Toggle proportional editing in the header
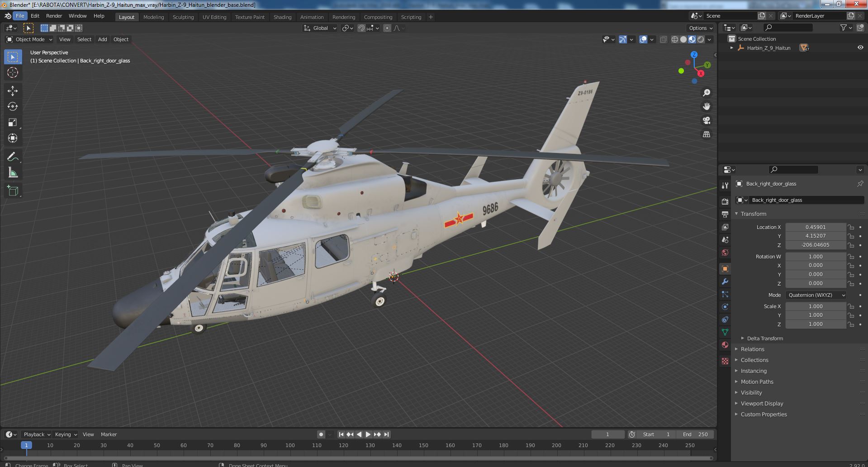The width and height of the screenshot is (868, 467). pyautogui.click(x=387, y=28)
